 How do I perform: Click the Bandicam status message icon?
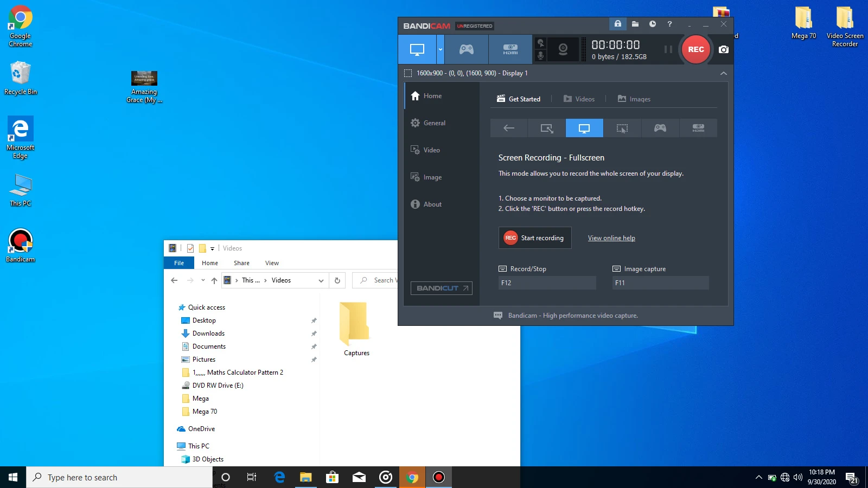(498, 316)
